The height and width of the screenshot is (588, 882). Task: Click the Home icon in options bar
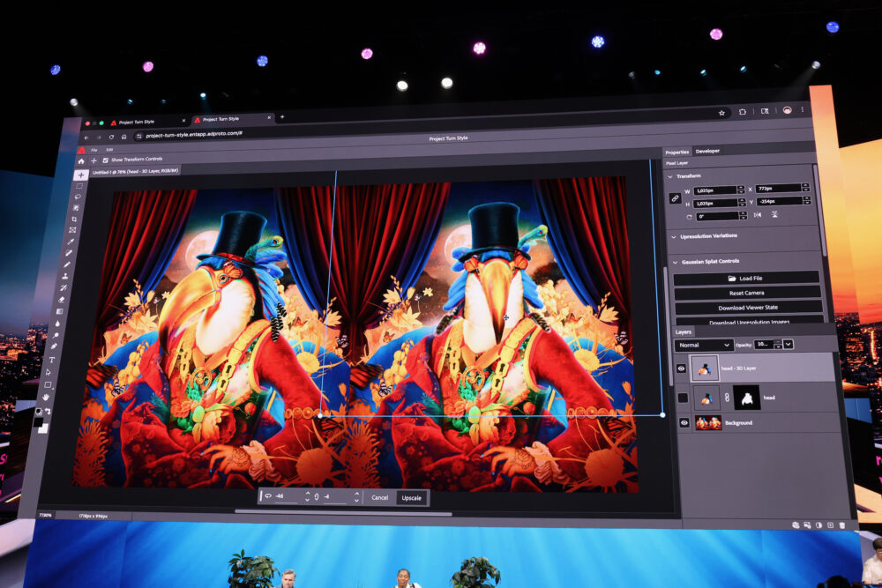[81, 161]
